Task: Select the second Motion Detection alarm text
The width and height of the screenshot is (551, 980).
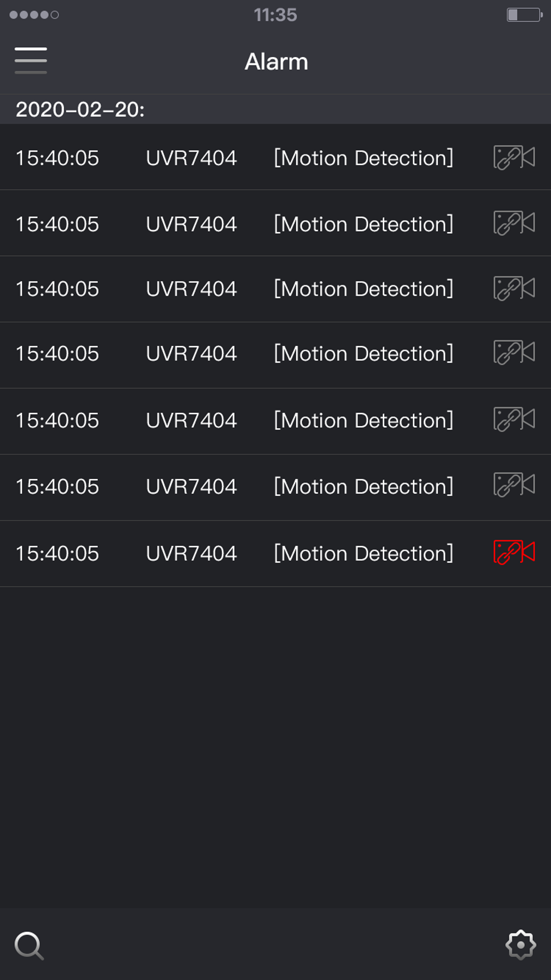Action: (363, 224)
